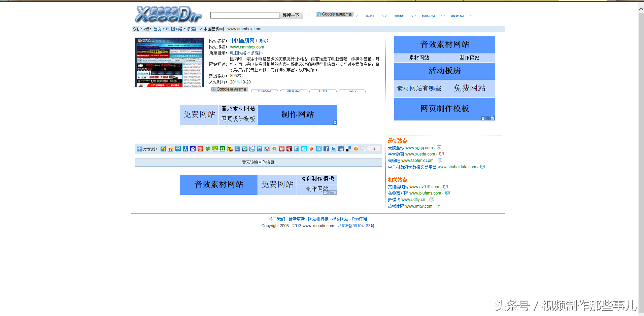Open 首页 breadcrumb link

click(157, 29)
